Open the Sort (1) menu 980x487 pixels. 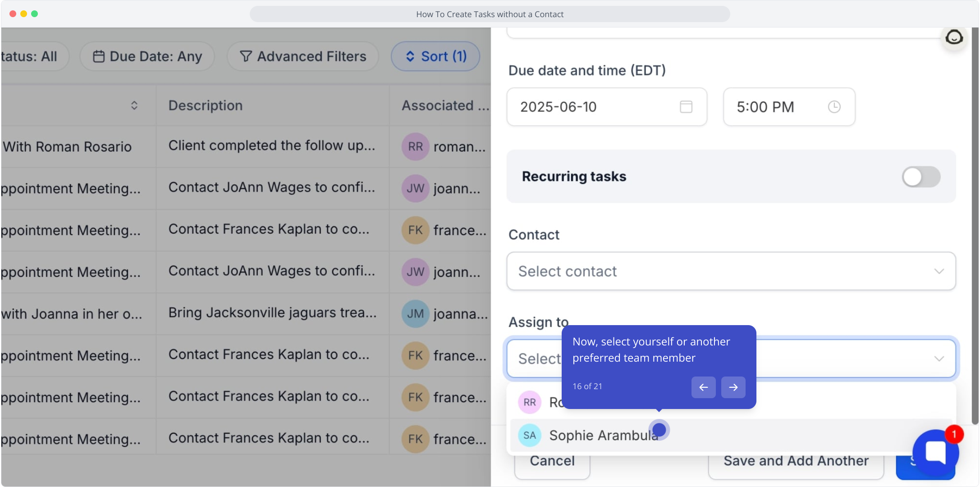(x=435, y=56)
